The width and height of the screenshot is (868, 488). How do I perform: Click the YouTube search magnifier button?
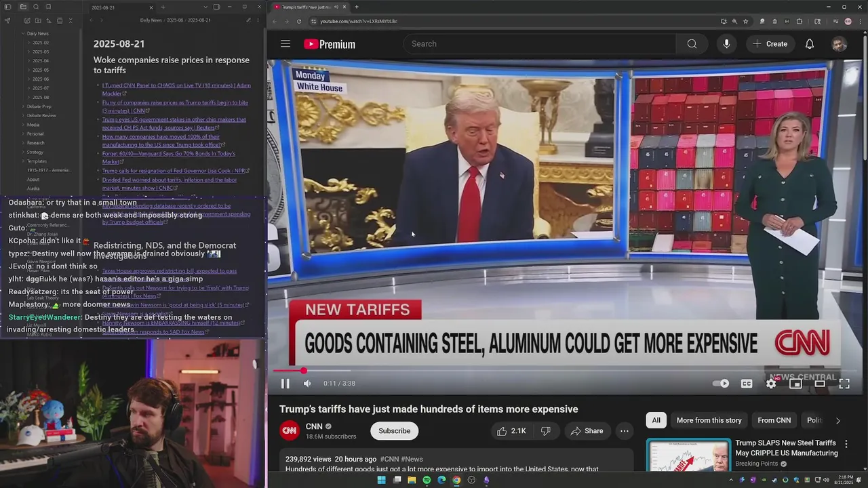(x=692, y=44)
